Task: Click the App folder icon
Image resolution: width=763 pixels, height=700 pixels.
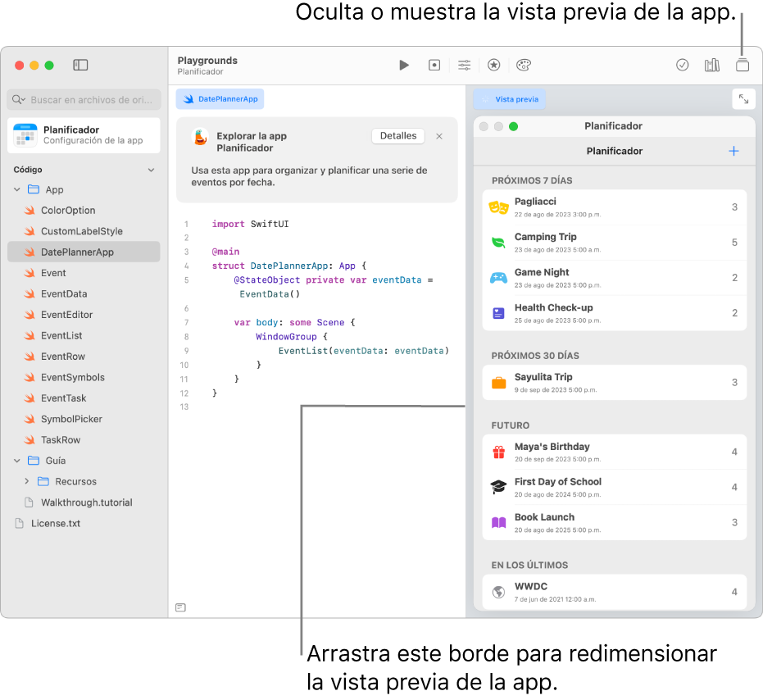Action: (34, 189)
